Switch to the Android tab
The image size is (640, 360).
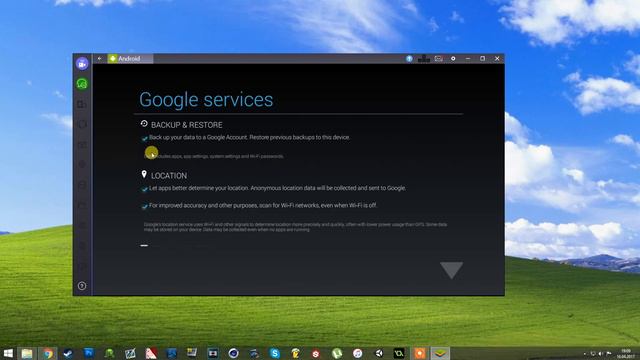[x=130, y=59]
